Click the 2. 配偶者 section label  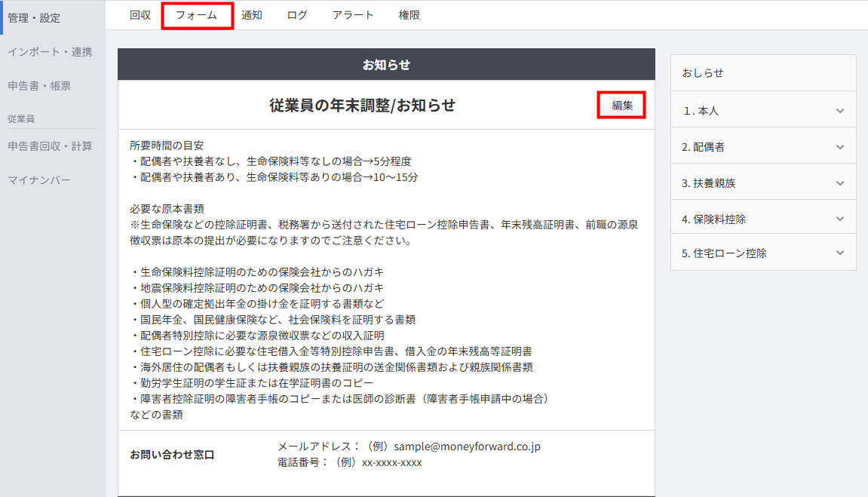click(x=703, y=147)
